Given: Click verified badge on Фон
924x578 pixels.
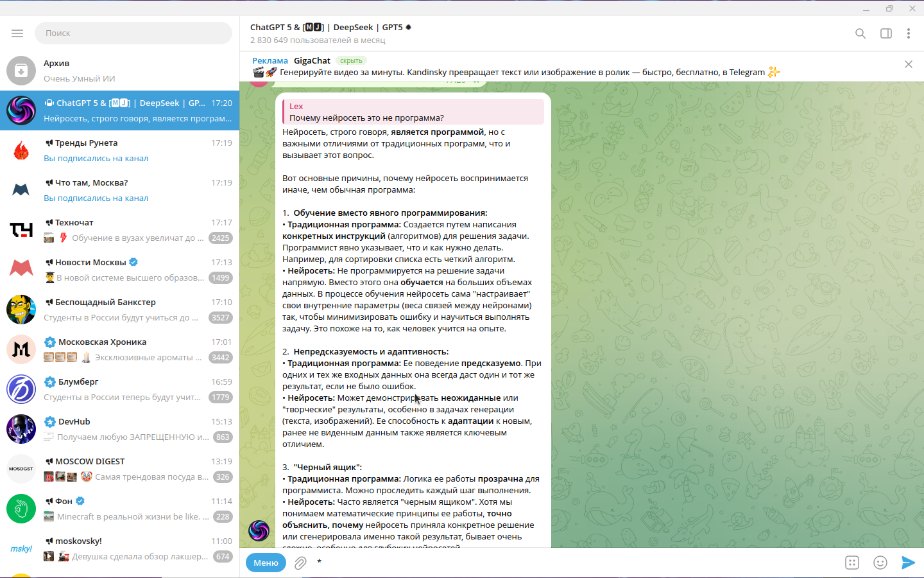Looking at the screenshot, I should [80, 501].
